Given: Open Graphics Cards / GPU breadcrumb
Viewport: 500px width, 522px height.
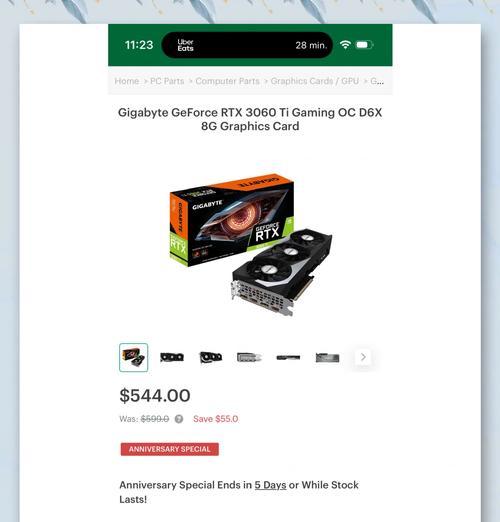Looking at the screenshot, I should tap(315, 81).
